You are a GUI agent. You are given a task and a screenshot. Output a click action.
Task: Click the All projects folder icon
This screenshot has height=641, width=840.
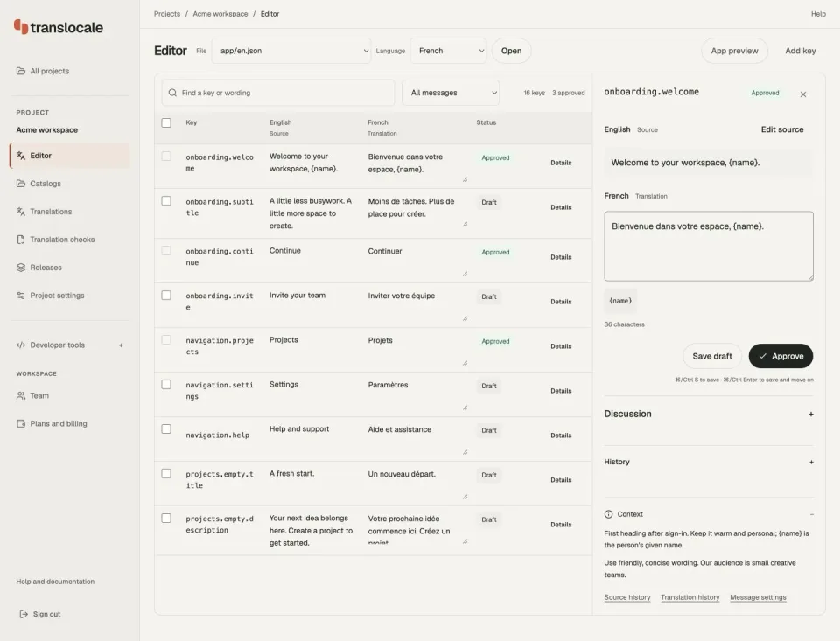(21, 71)
